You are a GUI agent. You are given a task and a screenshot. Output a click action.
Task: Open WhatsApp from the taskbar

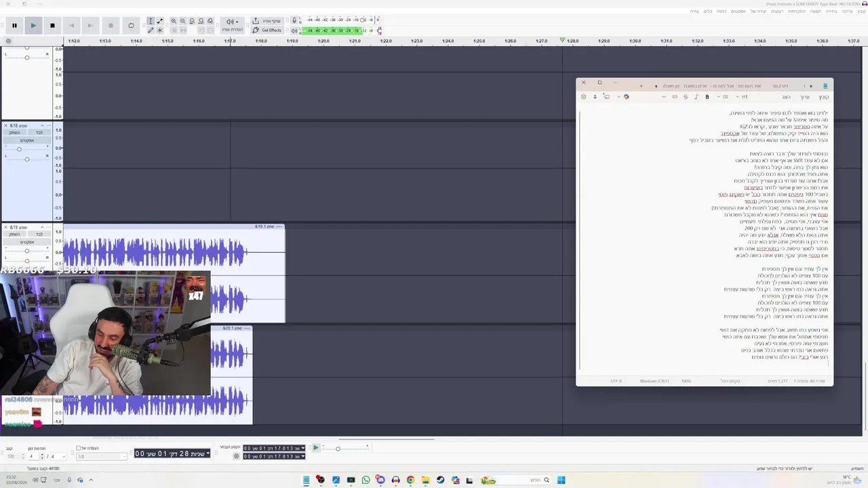366,480
